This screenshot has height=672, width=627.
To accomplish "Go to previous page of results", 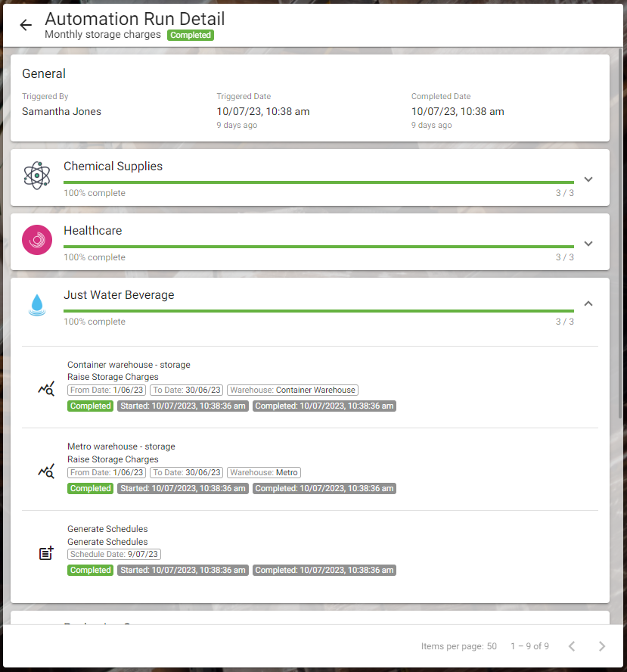I will 572,646.
